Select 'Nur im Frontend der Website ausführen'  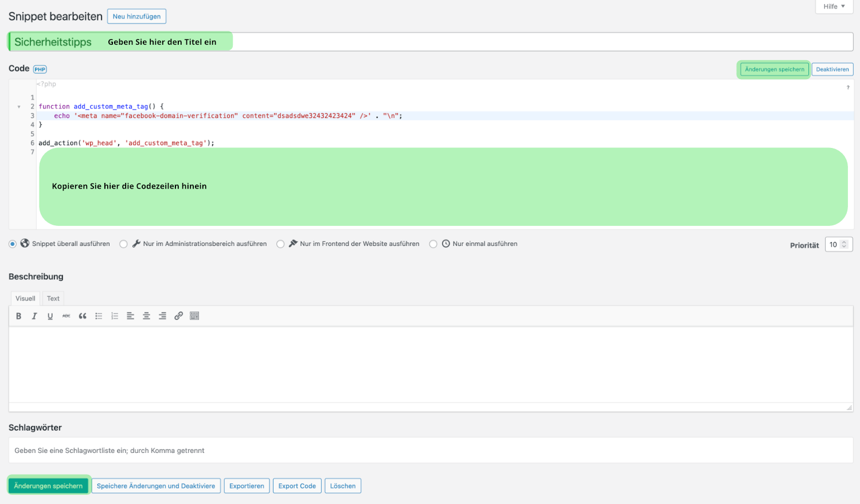[x=280, y=244]
